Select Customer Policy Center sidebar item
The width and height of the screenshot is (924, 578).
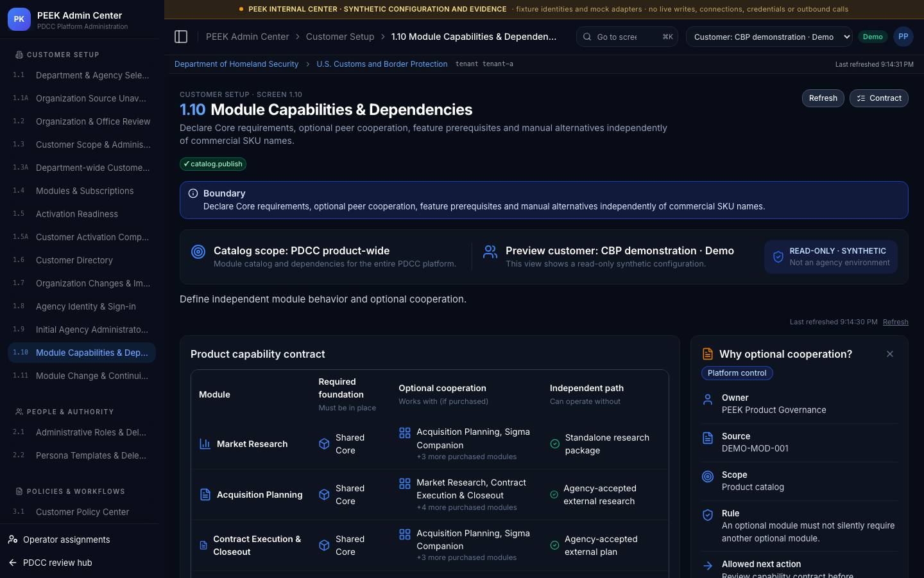(81, 512)
